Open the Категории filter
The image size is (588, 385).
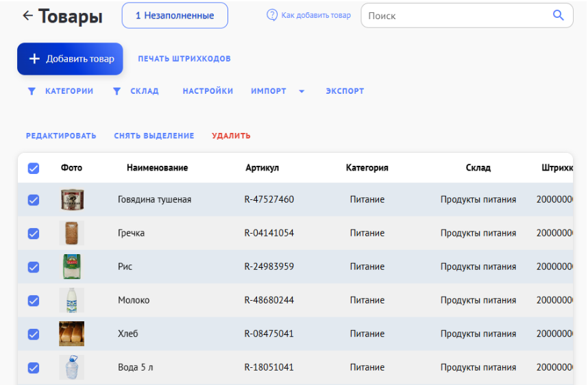(x=69, y=91)
